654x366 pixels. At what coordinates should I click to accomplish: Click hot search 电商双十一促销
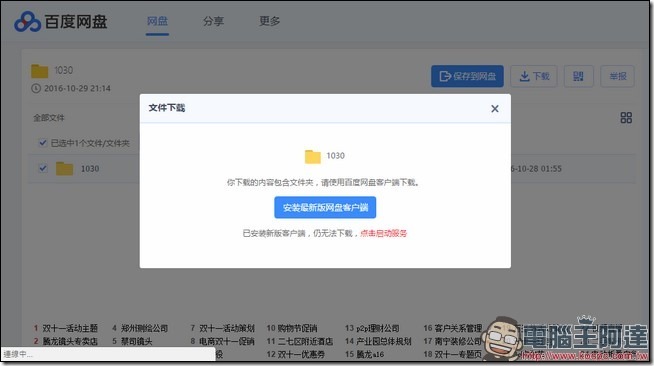pos(226,341)
